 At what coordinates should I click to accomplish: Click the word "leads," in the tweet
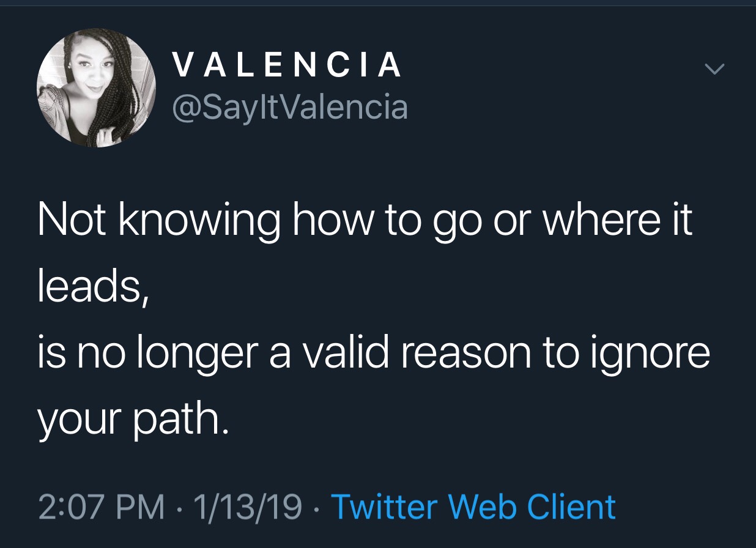point(91,286)
